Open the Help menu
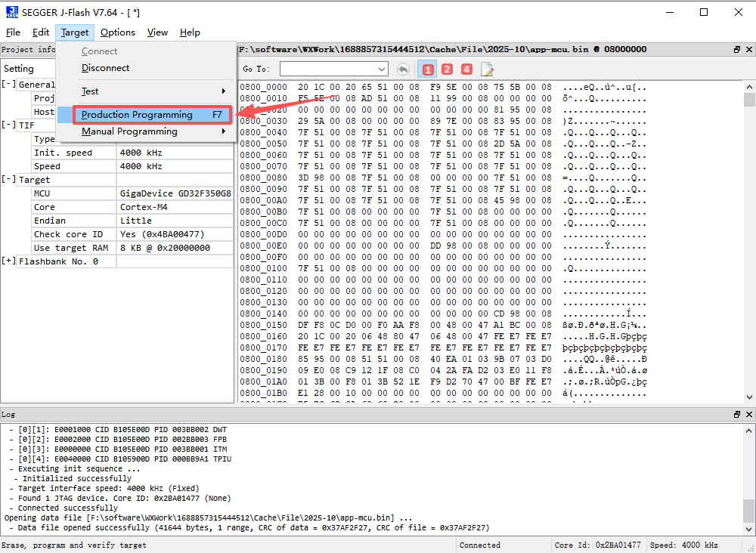The height and width of the screenshot is (553, 756). 190,32
